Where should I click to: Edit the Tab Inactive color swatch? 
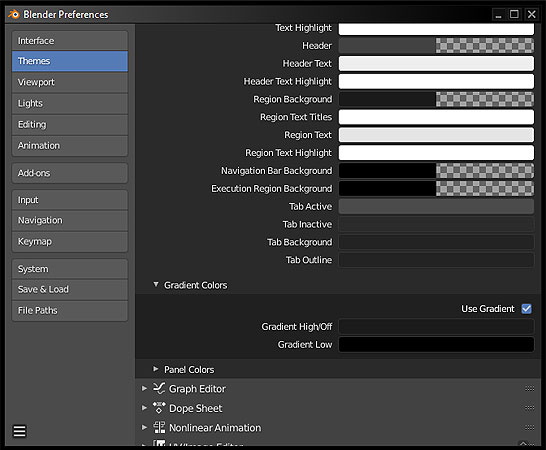click(x=436, y=224)
